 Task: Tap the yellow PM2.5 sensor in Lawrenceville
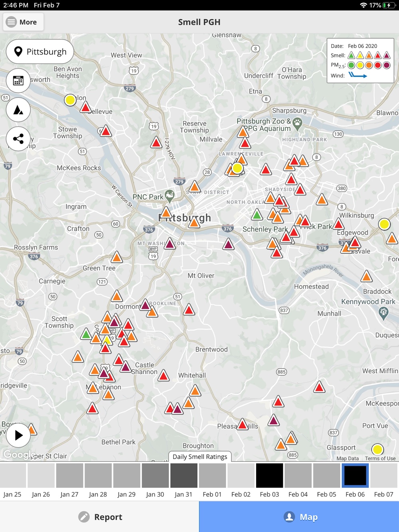237,168
